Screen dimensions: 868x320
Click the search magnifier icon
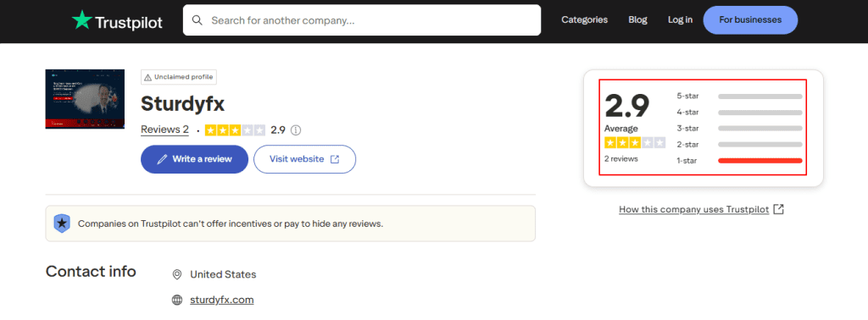pos(197,20)
